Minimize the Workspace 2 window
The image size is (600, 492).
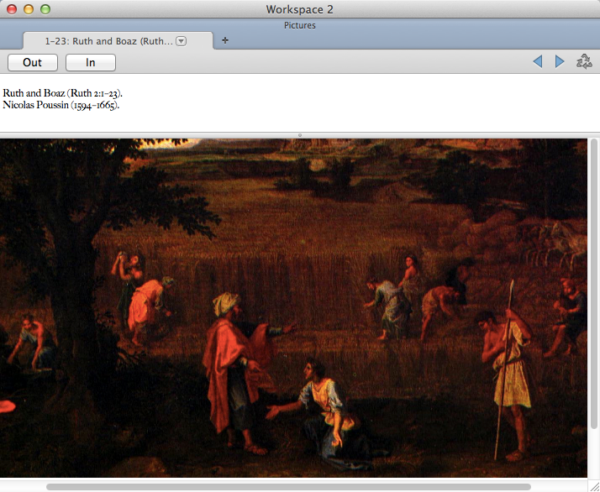[x=29, y=9]
